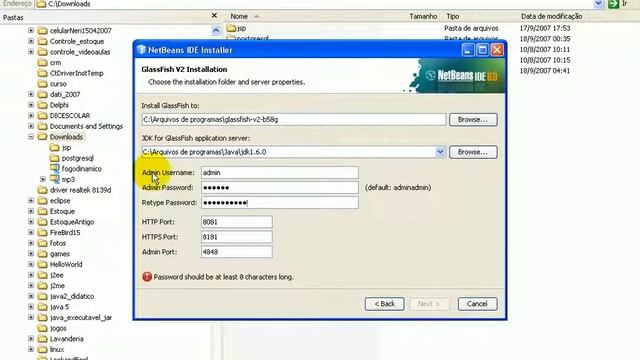This screenshot has width=640, height=360.
Task: Click Browse next to GlassFish install path
Action: tap(473, 120)
